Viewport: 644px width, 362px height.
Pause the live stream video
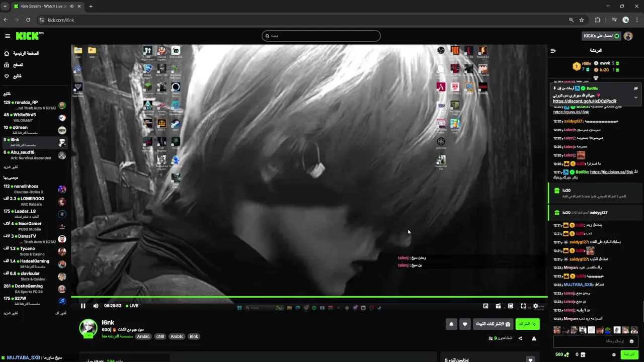point(83,306)
